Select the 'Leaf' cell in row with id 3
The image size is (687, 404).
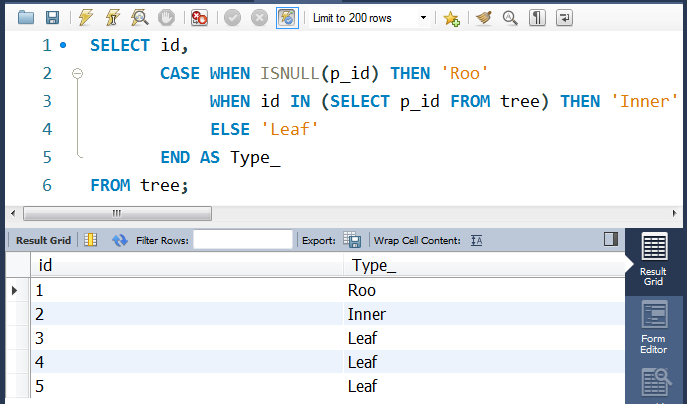484,338
